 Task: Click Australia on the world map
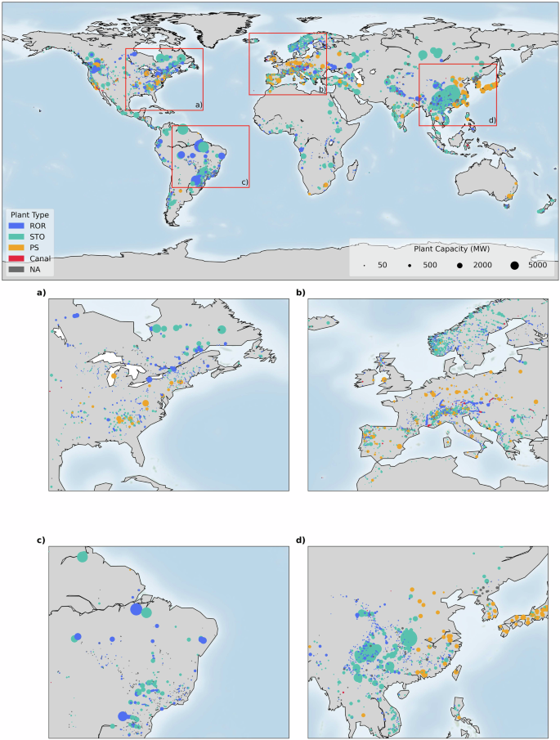coord(486,179)
